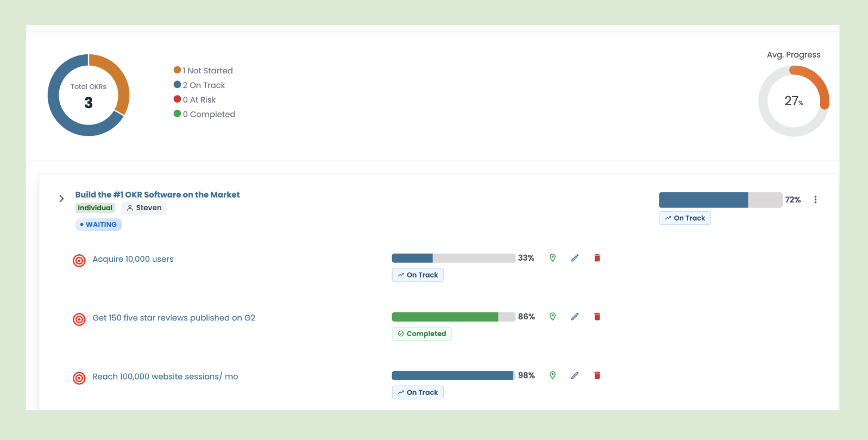Click the Completed badge for G2 reviews
Image resolution: width=868 pixels, height=440 pixels.
point(422,334)
